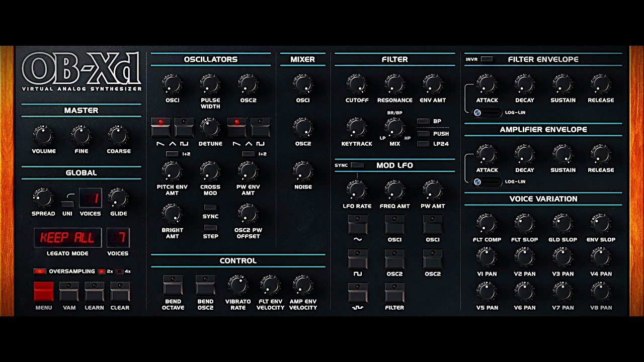Enable the pulse waveform button for oscillator 2
The image size is (644, 362).
tap(260, 127)
